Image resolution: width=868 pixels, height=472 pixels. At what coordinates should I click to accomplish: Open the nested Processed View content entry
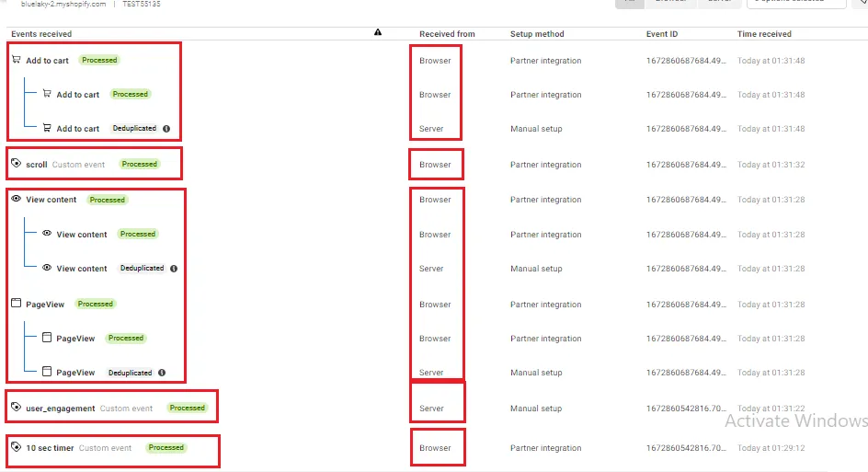(81, 235)
